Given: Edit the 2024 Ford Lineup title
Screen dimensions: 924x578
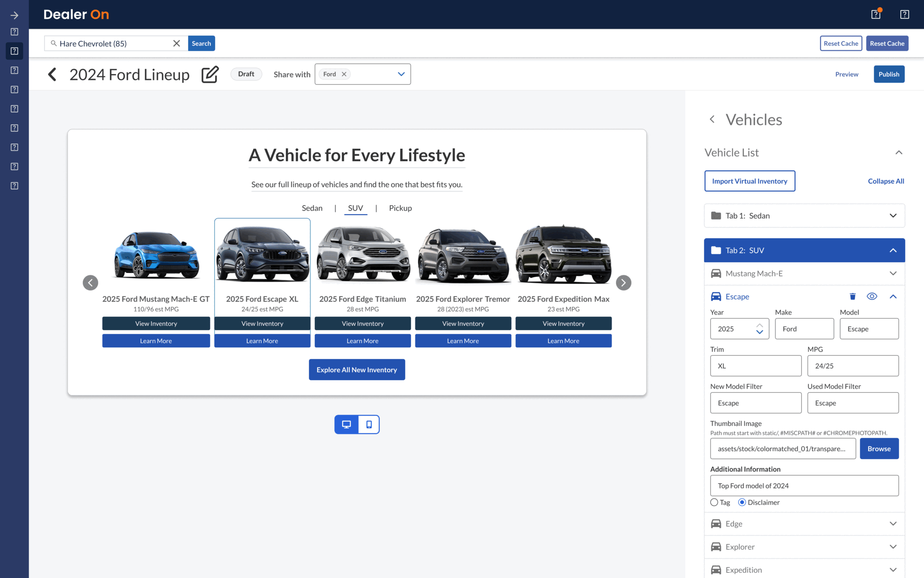Looking at the screenshot, I should point(210,75).
